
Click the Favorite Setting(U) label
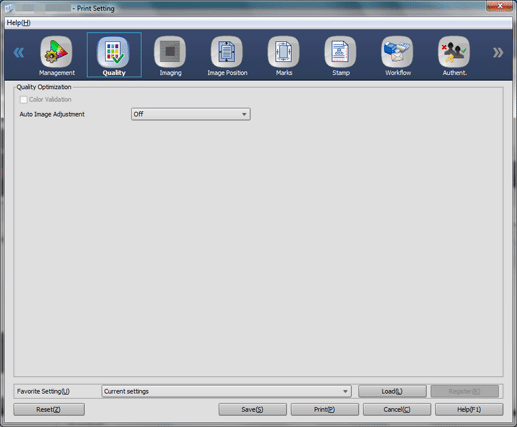click(x=43, y=391)
